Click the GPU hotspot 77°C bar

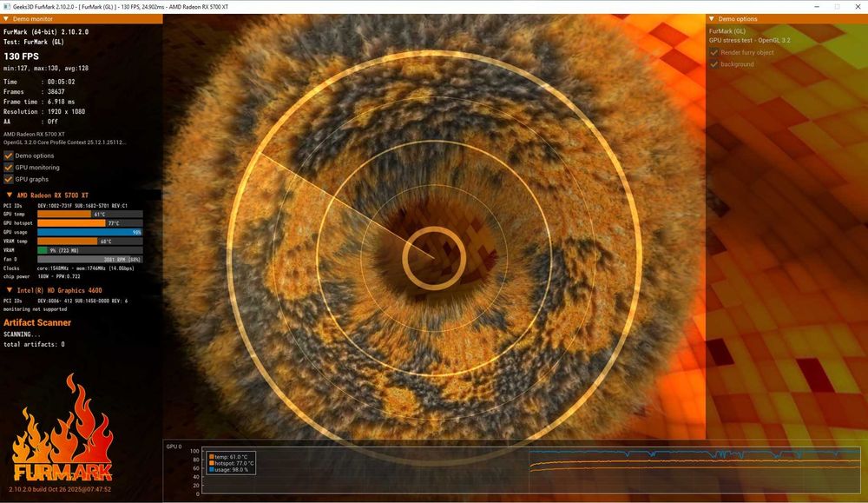click(x=89, y=222)
